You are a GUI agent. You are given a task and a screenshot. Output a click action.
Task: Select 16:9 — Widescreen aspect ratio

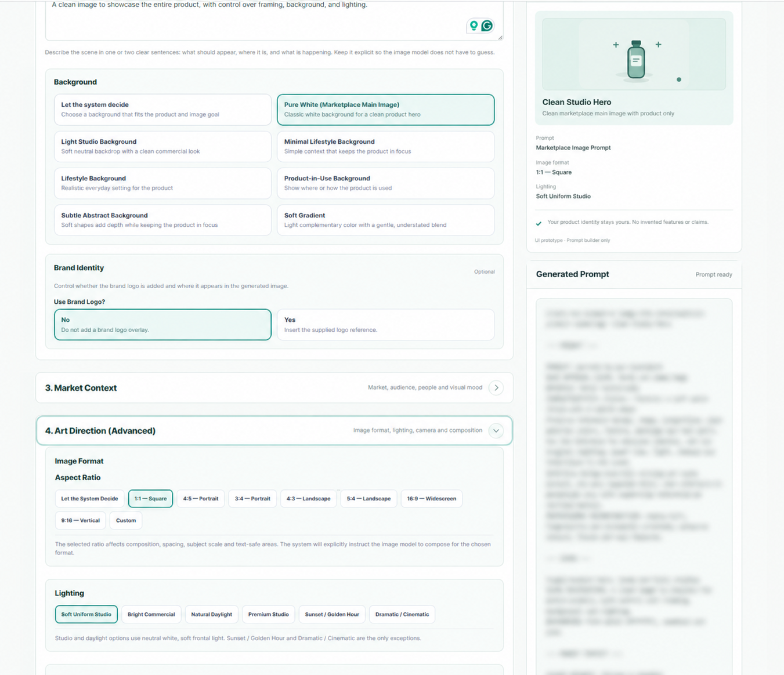click(x=432, y=499)
